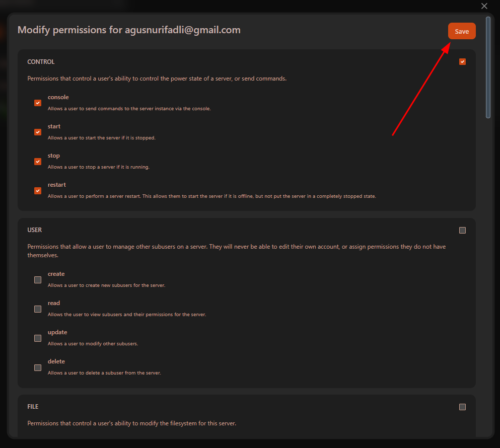This screenshot has height=448, width=500.
Task: Click the Save button
Action: (x=461, y=31)
